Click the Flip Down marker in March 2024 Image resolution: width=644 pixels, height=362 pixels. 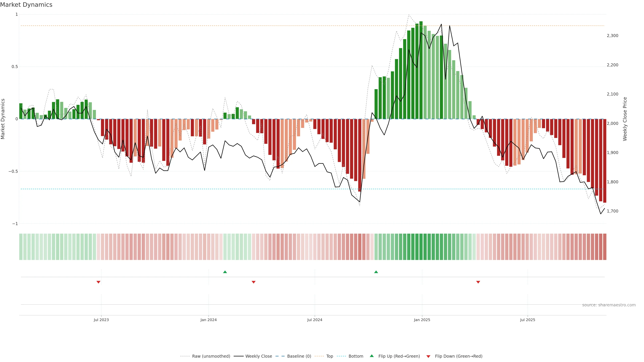pyautogui.click(x=254, y=282)
